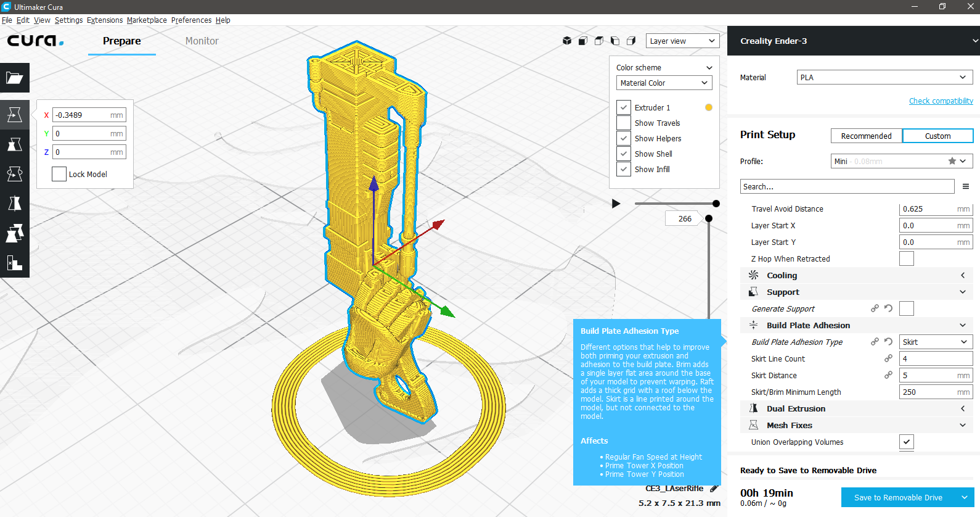This screenshot has height=517, width=980.
Task: Play the layer simulation
Action: (x=616, y=204)
